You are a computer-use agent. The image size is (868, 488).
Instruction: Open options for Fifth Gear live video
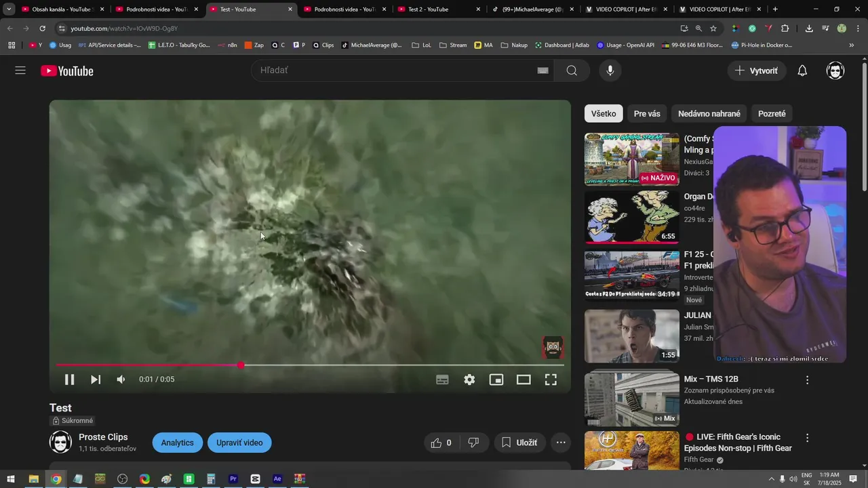pos(807,438)
